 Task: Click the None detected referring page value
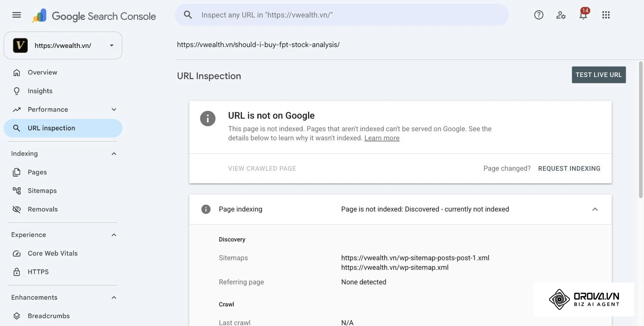click(x=364, y=282)
